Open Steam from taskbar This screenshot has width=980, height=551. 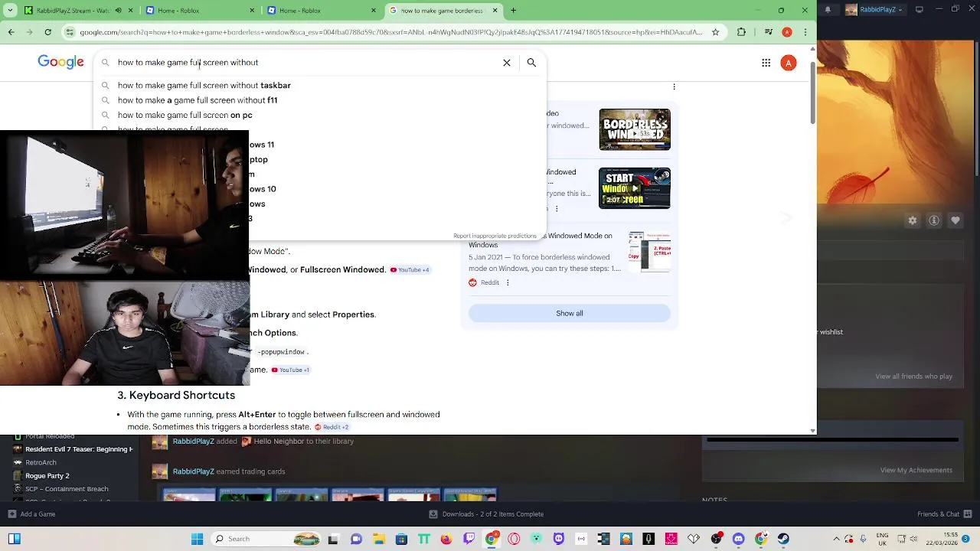pyautogui.click(x=782, y=539)
